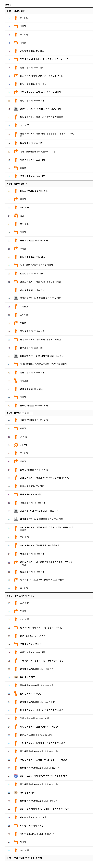Click the roundabout icon at step 51
The height and width of the screenshot is (868, 98).
[16, 445]
